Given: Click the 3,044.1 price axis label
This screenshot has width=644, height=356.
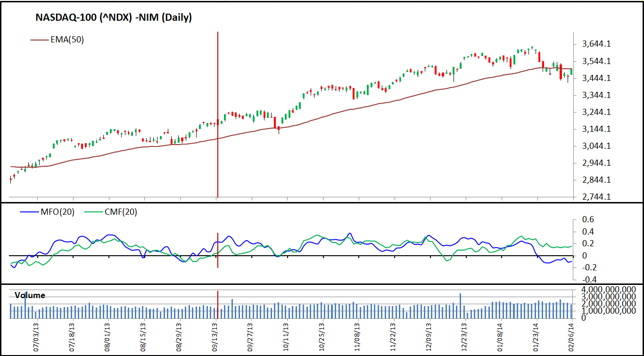Looking at the screenshot, I should pos(597,146).
